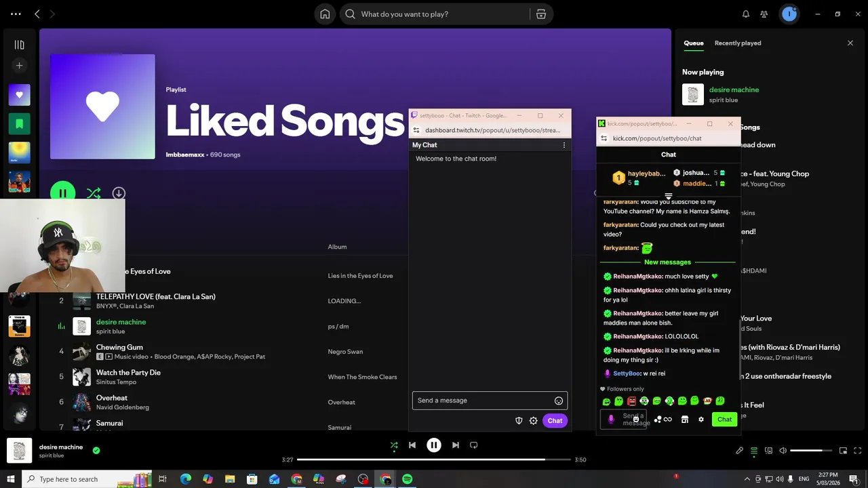Mute Spotify volume speaker icon
The image size is (868, 488).
[783, 451]
